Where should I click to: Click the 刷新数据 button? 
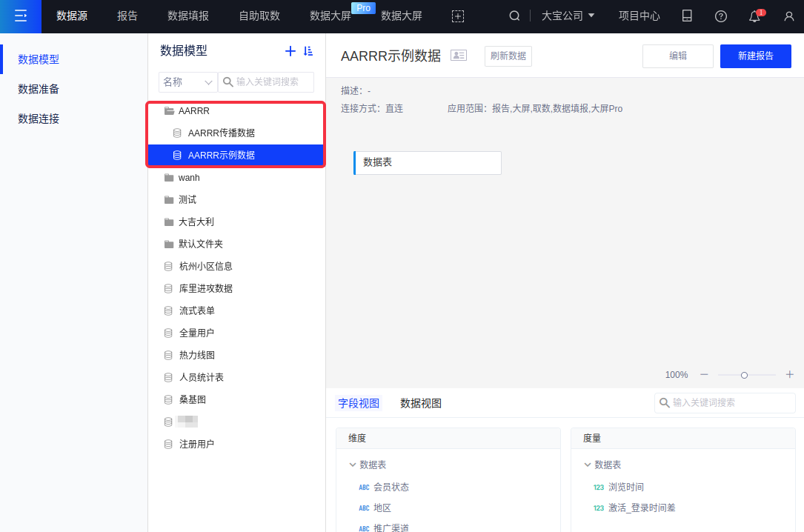point(508,56)
